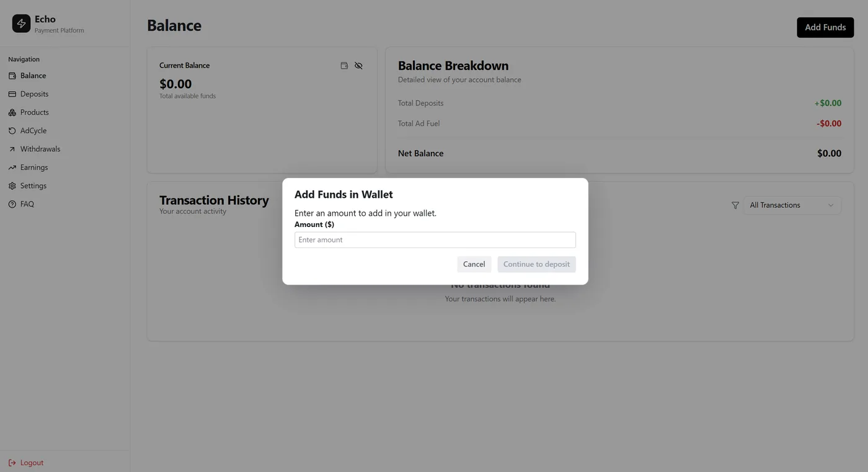Click 'Your transactions will appear here.' text
This screenshot has width=868, height=472.
pyautogui.click(x=500, y=299)
